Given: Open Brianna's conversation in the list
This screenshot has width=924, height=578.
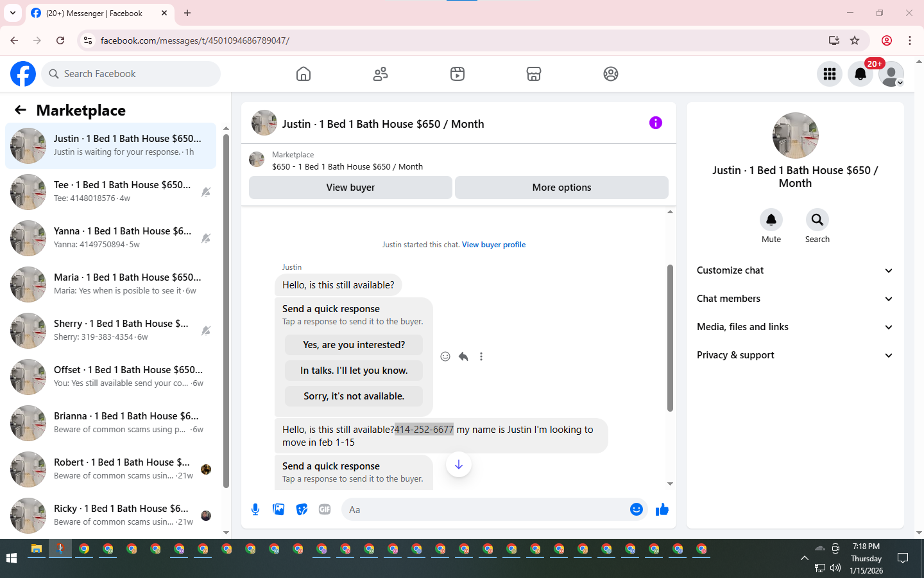Looking at the screenshot, I should pos(111,423).
